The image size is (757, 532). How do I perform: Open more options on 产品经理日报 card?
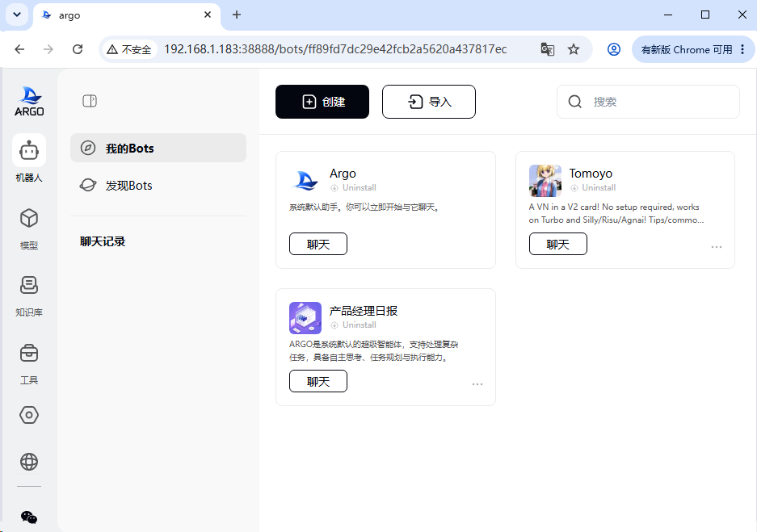(x=477, y=384)
